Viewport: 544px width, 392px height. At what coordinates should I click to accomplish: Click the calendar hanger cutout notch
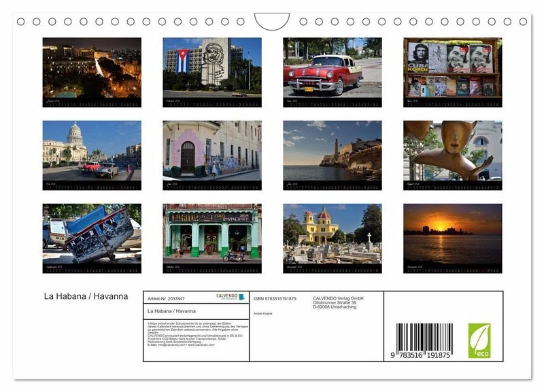click(x=272, y=21)
